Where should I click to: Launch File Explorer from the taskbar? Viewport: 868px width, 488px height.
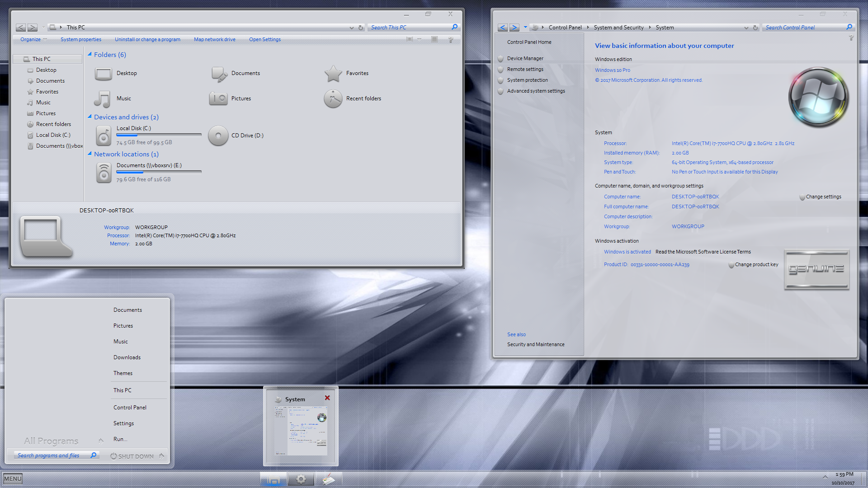tap(273, 479)
